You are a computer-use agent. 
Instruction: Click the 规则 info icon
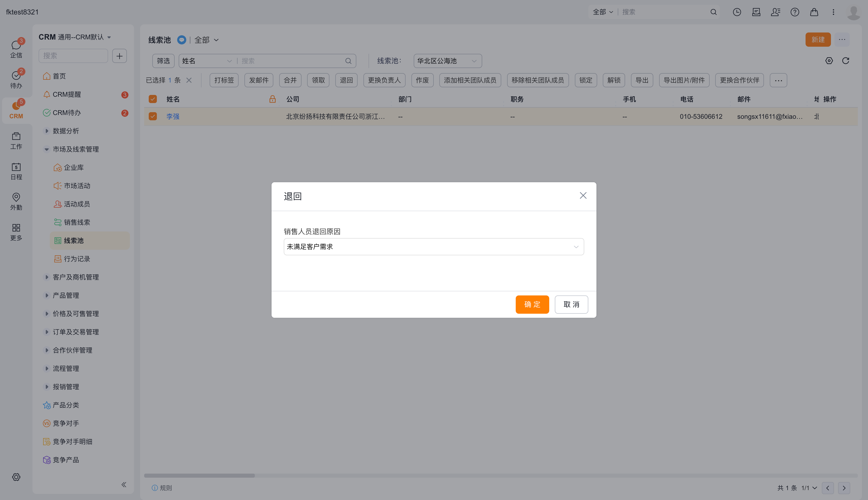point(155,488)
